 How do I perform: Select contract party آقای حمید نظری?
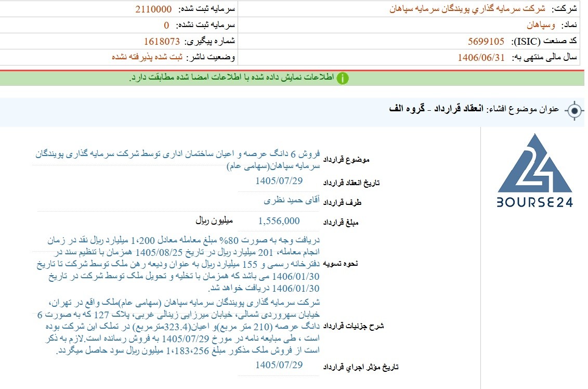292,200
